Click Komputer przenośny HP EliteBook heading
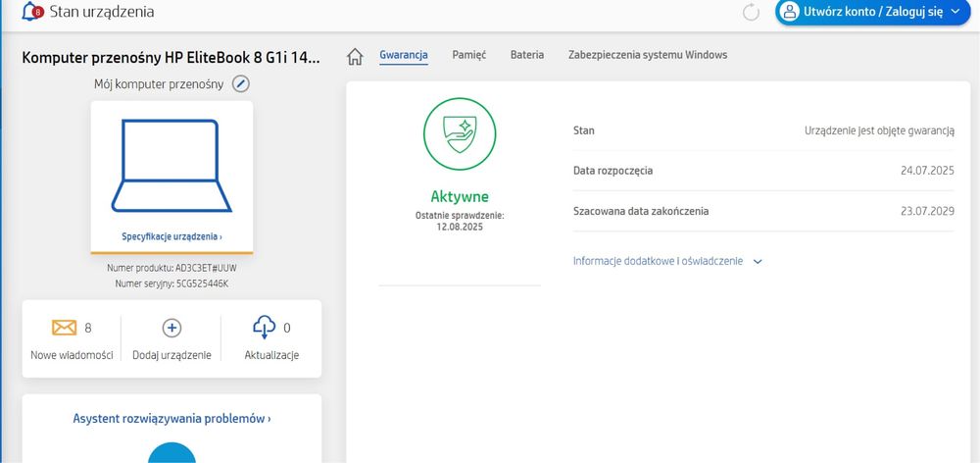Viewport: 980px width, 463px height. point(171,58)
